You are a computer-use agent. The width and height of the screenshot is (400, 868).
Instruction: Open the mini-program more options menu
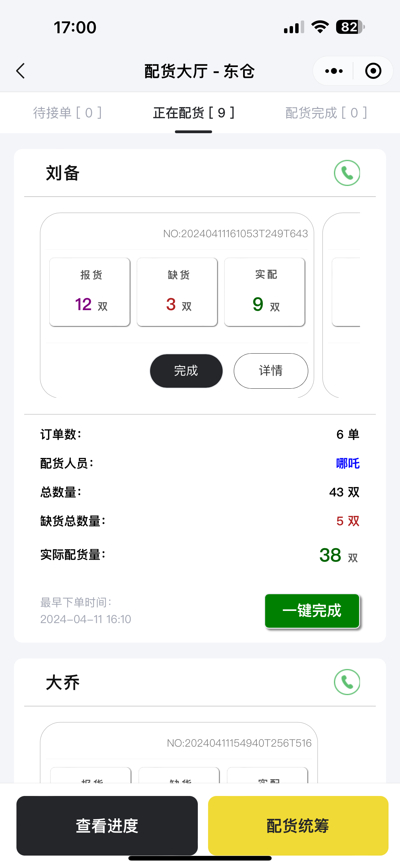coord(334,71)
